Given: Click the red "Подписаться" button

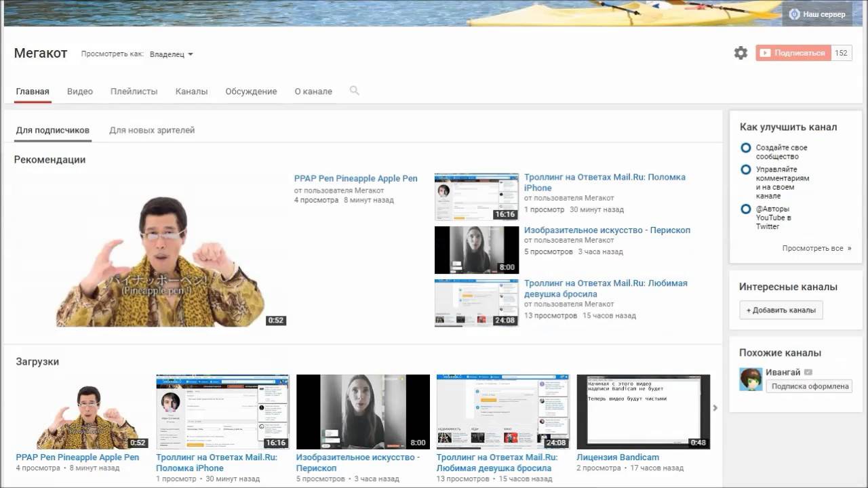Looking at the screenshot, I should coord(793,53).
